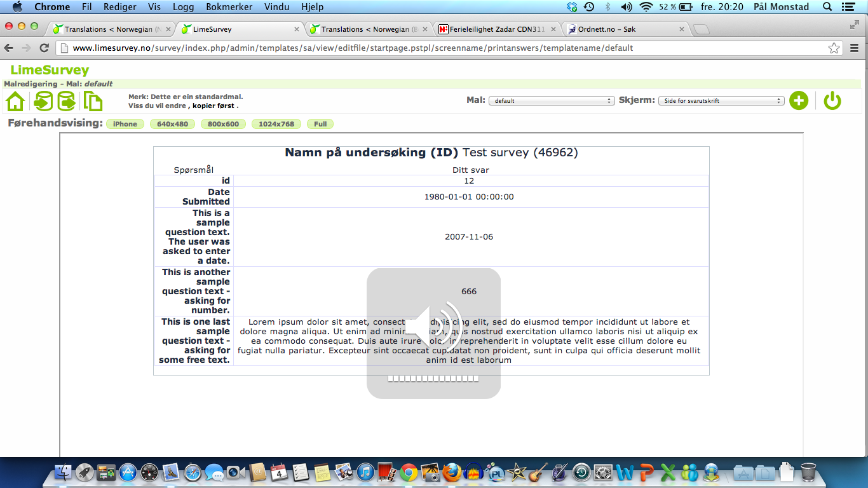The height and width of the screenshot is (488, 868).
Task: Click the export template icon
Action: (67, 101)
